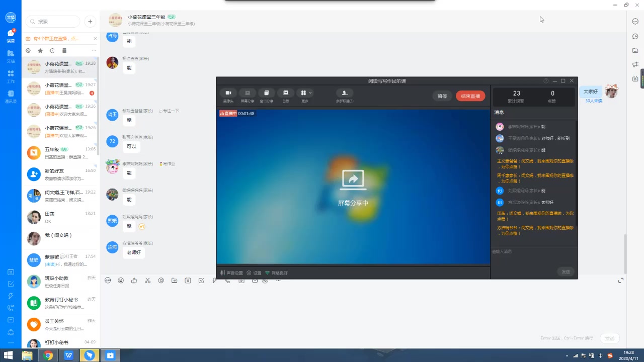Open the 消息 messages tab in sidebar
The width and height of the screenshot is (644, 362).
pos(11,36)
